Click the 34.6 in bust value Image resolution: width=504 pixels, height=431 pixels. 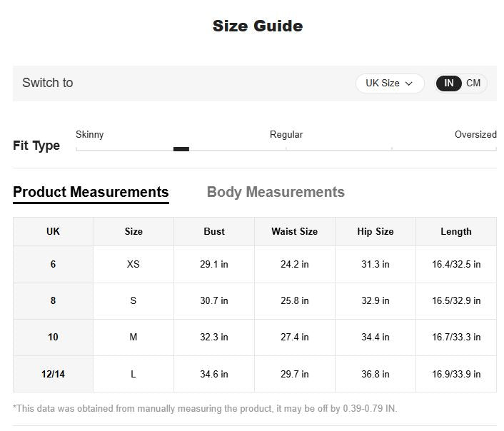tap(214, 374)
